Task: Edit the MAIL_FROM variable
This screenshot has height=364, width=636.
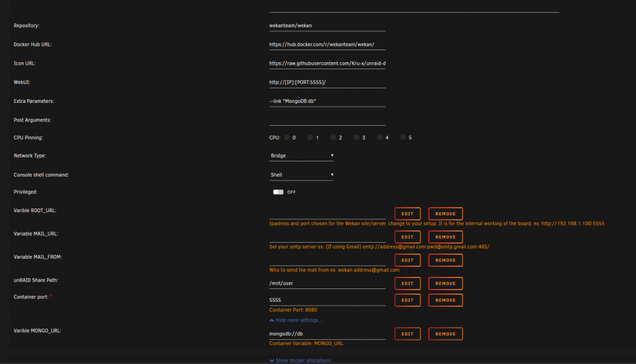Action: [x=407, y=260]
